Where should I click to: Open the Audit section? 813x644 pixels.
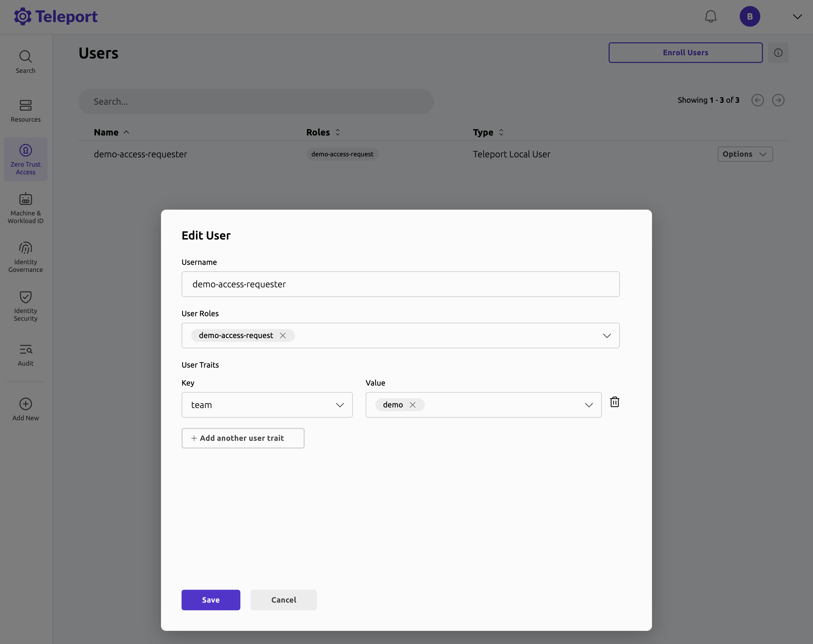(25, 355)
